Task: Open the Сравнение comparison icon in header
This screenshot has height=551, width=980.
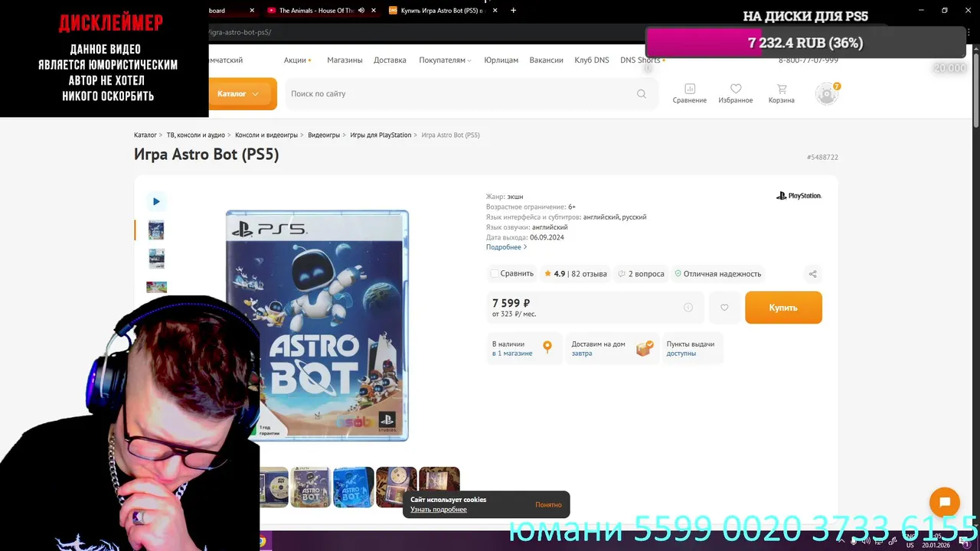Action: (689, 93)
